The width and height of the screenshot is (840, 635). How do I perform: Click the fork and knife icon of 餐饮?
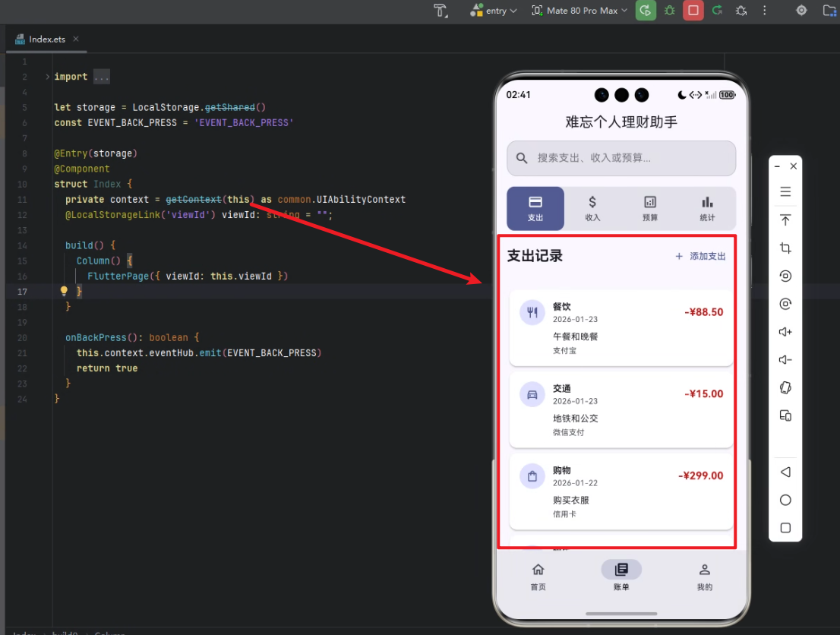532,312
